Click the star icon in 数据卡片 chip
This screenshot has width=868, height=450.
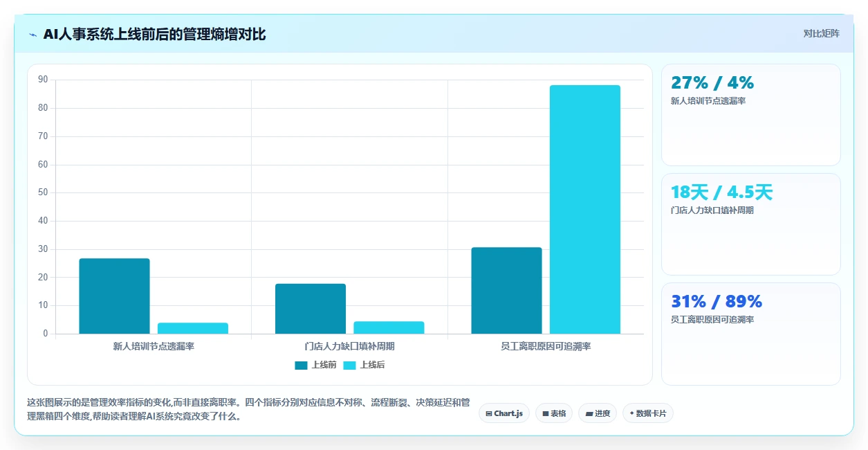tap(631, 414)
